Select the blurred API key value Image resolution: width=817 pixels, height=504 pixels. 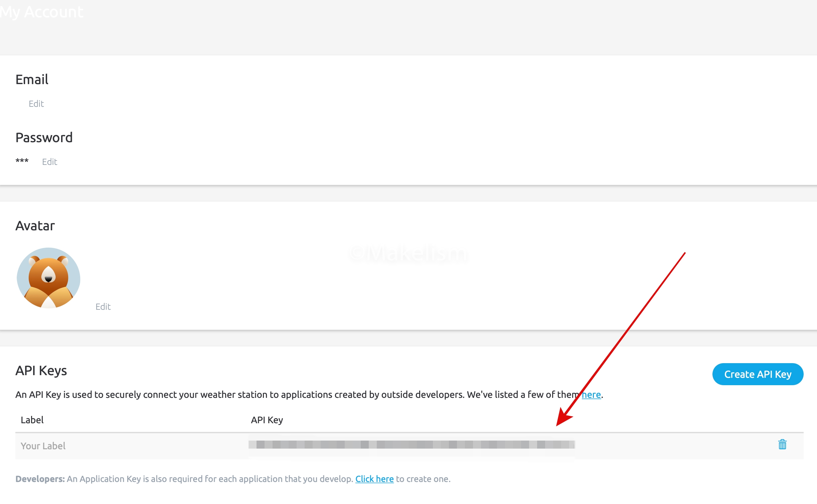(x=411, y=445)
